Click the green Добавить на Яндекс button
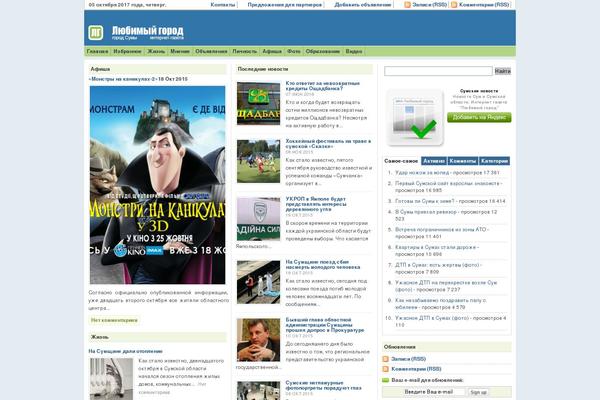The width and height of the screenshot is (600, 400). click(479, 118)
